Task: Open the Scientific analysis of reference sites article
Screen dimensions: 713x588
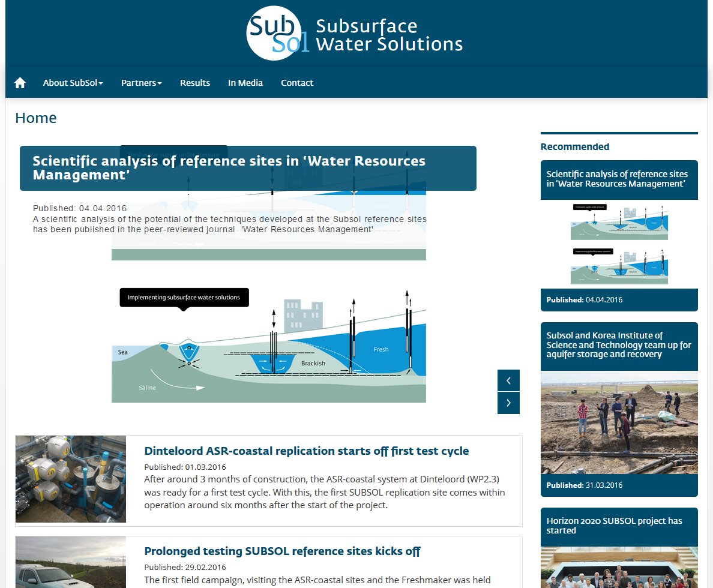Action: coord(229,168)
